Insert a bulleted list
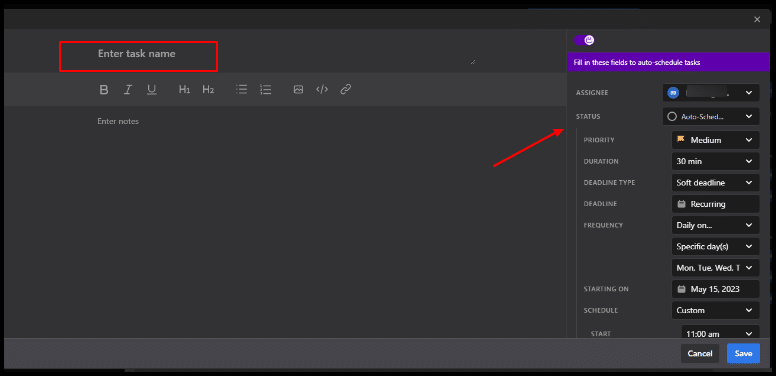The width and height of the screenshot is (776, 376). [242, 90]
